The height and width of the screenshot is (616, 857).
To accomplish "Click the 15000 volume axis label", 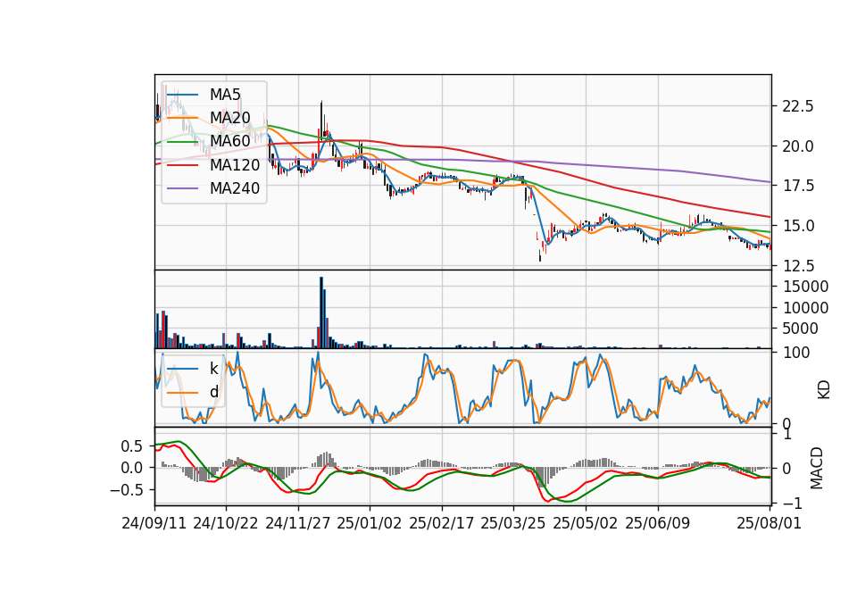I will [805, 287].
